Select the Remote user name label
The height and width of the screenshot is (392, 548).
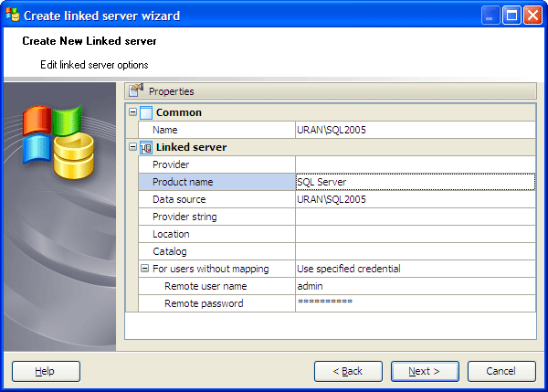(205, 286)
